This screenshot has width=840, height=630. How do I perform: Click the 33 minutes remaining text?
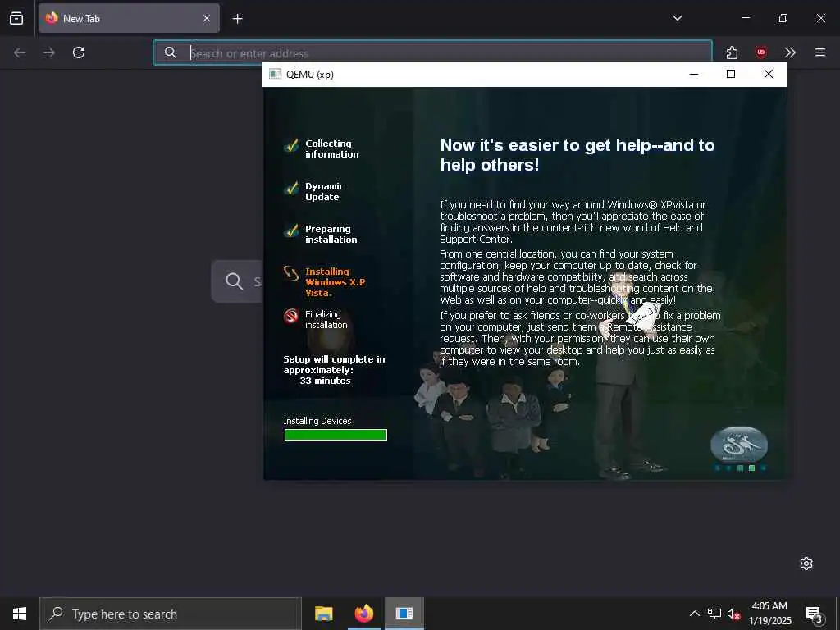(x=325, y=381)
